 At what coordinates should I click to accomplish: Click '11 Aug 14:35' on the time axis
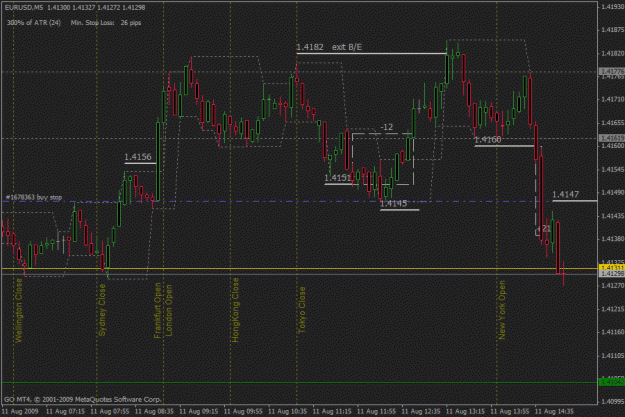click(554, 411)
